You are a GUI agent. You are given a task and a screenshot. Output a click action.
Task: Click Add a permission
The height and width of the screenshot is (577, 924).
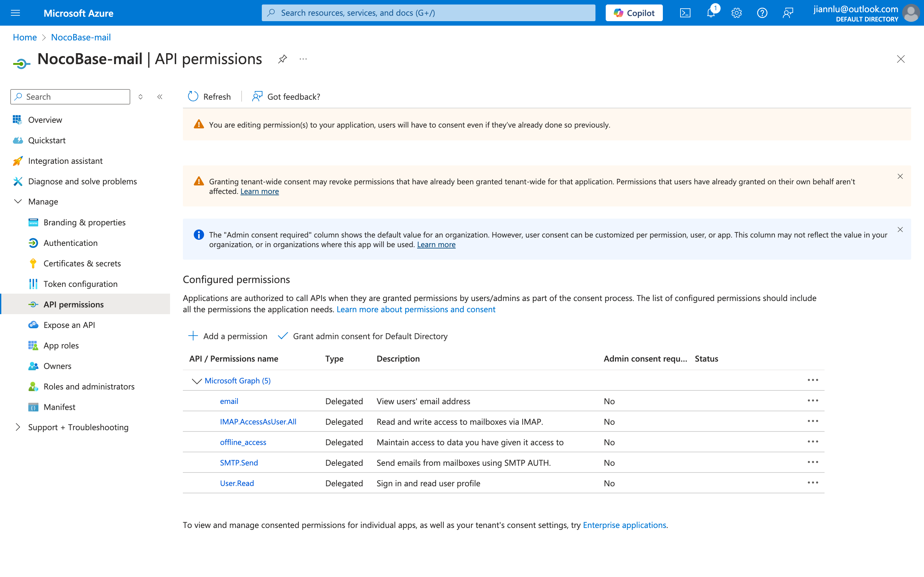click(x=228, y=336)
